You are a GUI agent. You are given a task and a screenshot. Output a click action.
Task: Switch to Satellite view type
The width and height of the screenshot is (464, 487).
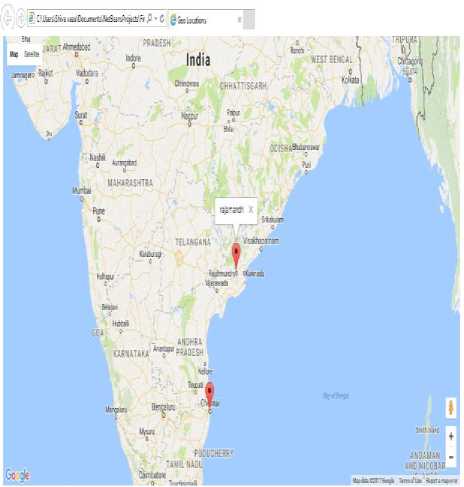(x=32, y=54)
